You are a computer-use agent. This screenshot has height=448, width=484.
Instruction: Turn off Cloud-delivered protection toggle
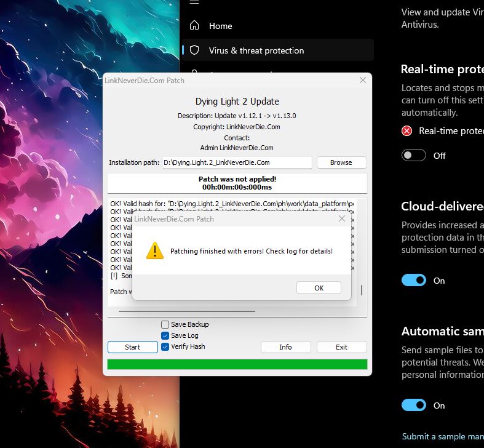[x=414, y=281]
